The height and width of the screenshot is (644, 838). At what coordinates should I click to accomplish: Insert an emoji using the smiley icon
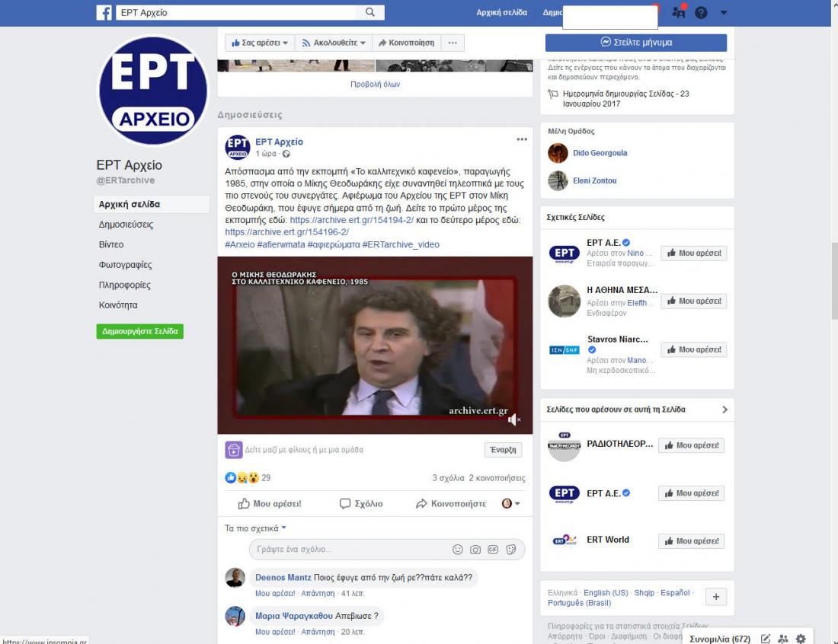tap(458, 550)
